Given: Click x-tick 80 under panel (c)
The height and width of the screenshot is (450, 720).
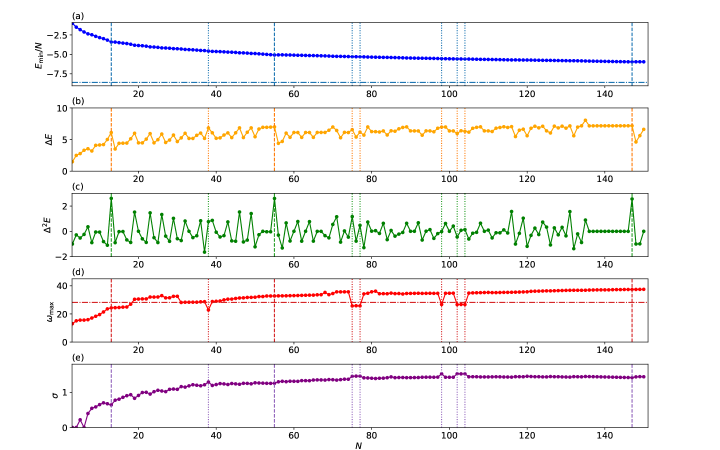Looking at the screenshot, I should (x=371, y=265).
